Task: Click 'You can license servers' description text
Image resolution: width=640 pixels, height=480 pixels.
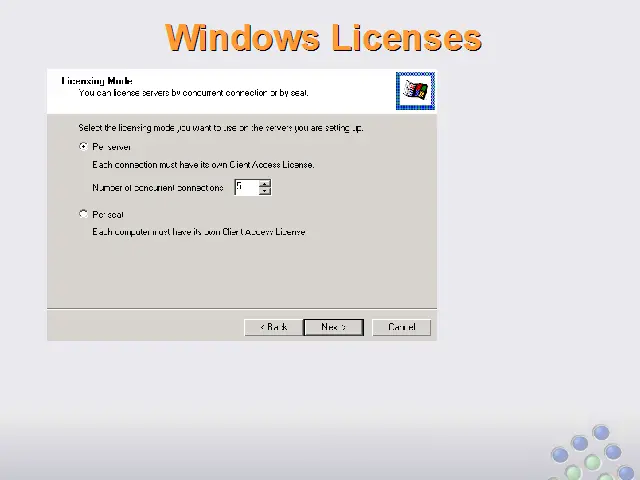Action: [193, 93]
